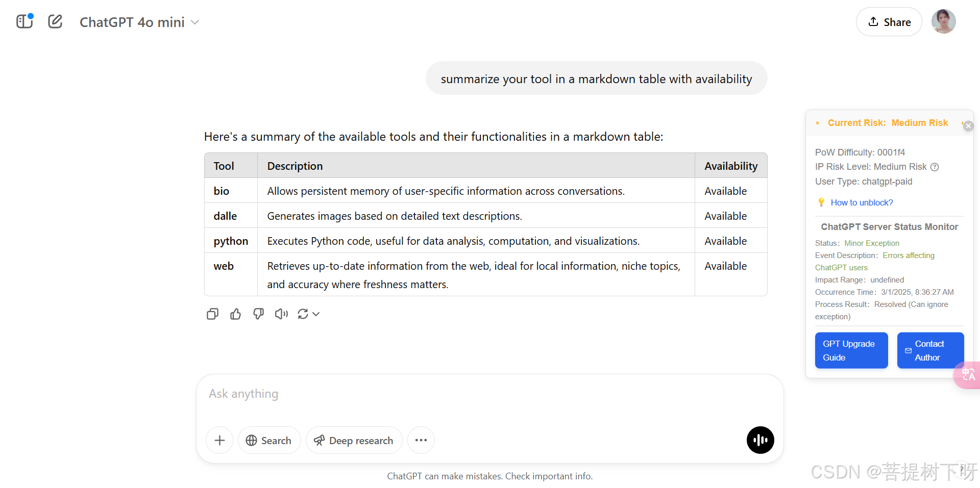The image size is (980, 488).
Task: Expand the regenerate response model menu
Action: click(316, 314)
